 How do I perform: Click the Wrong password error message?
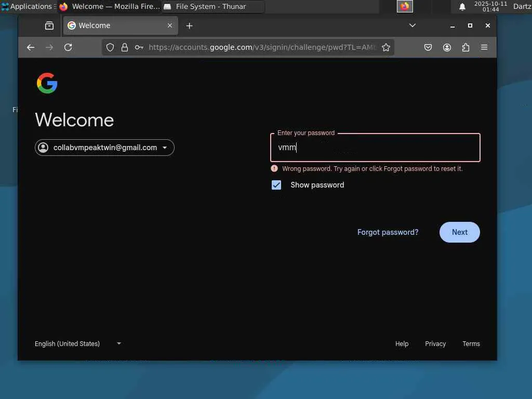(372, 169)
